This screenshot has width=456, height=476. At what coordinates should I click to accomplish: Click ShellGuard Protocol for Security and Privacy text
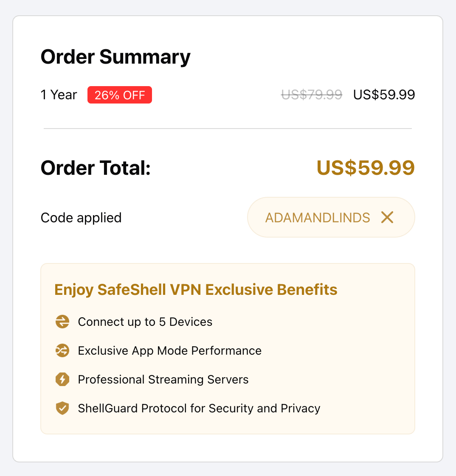tap(199, 408)
